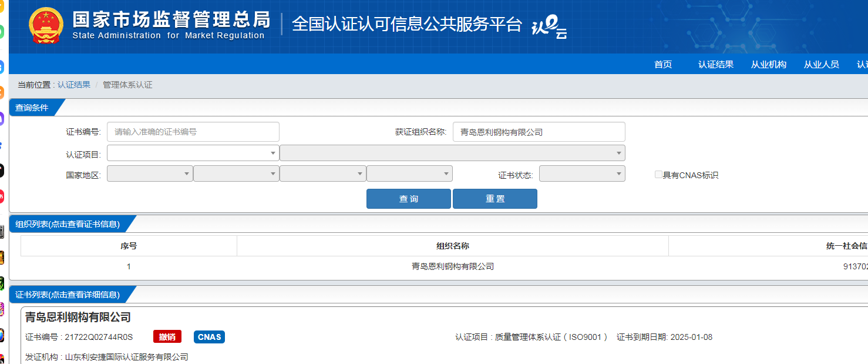Click the 序号 column header
The width and height of the screenshot is (868, 364).
(x=129, y=246)
